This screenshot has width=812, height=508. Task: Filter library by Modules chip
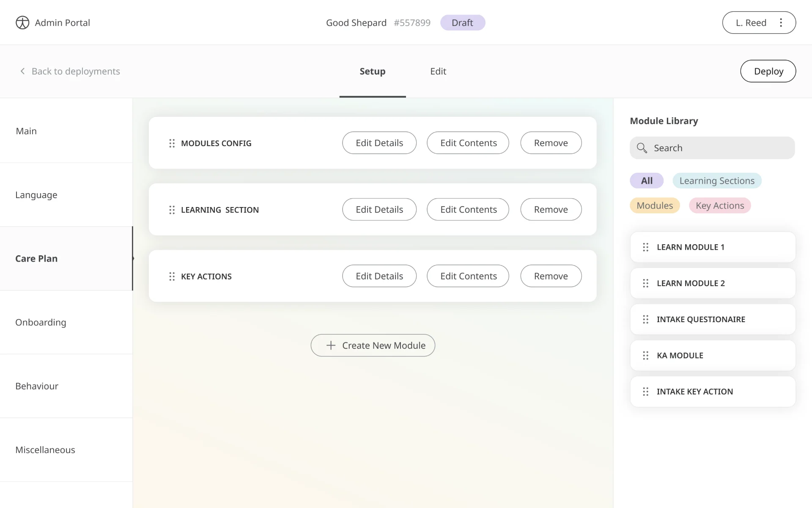click(655, 205)
